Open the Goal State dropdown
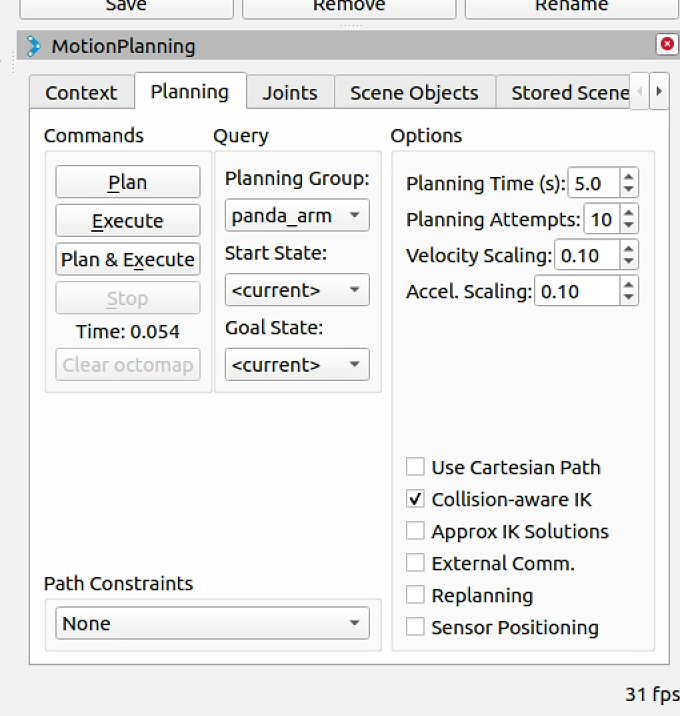 pyautogui.click(x=297, y=364)
